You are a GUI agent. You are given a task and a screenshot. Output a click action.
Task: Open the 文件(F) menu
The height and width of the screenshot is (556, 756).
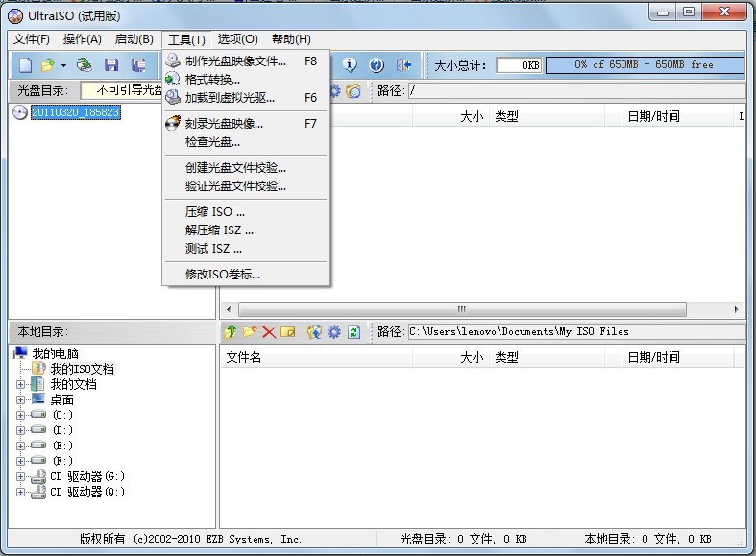coord(32,39)
